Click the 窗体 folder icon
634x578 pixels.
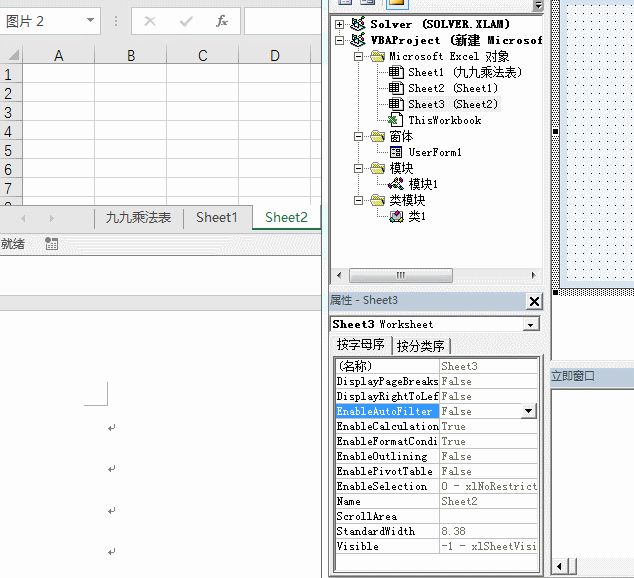(377, 136)
